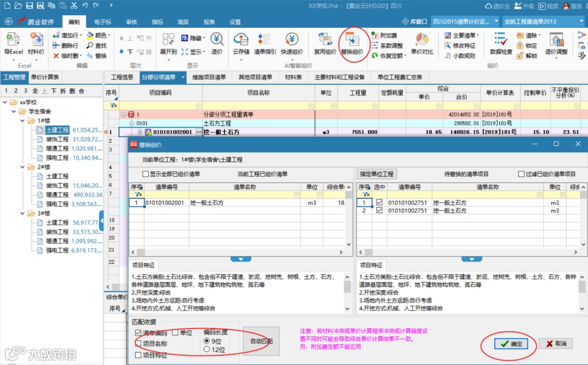Click the 替换 replace icon in 编辑 group
Viewport: 588px width, 365px height.
[x=90, y=56]
